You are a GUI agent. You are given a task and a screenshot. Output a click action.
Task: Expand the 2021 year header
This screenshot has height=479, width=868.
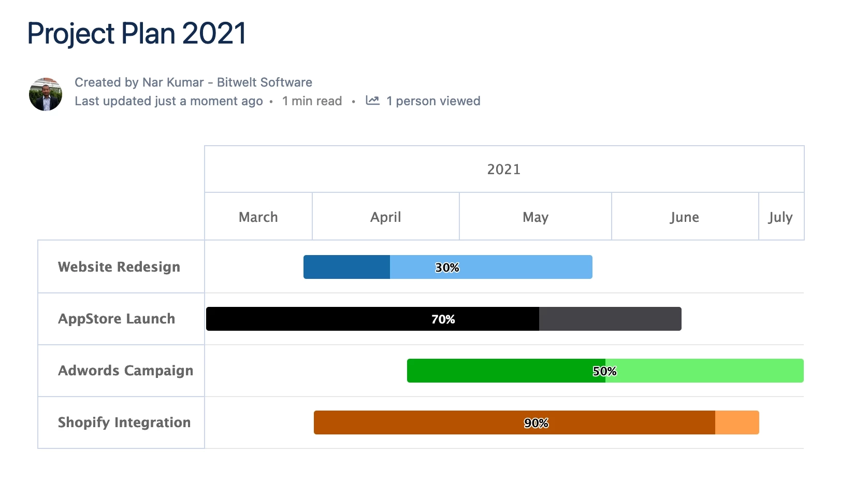click(503, 169)
